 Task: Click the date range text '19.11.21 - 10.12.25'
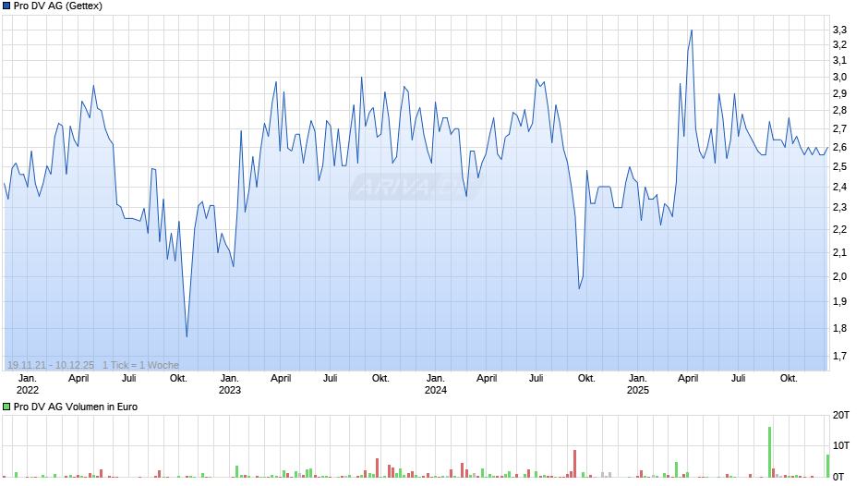point(51,365)
